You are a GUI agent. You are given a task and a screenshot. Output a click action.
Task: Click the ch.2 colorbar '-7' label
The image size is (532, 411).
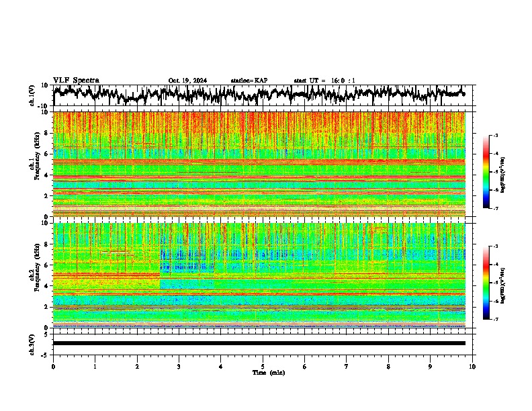tap(495, 319)
